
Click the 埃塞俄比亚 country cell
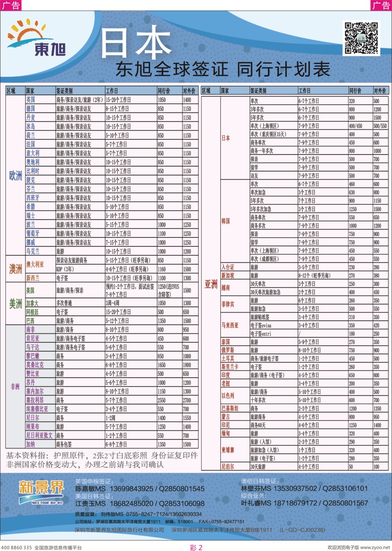coord(40,409)
